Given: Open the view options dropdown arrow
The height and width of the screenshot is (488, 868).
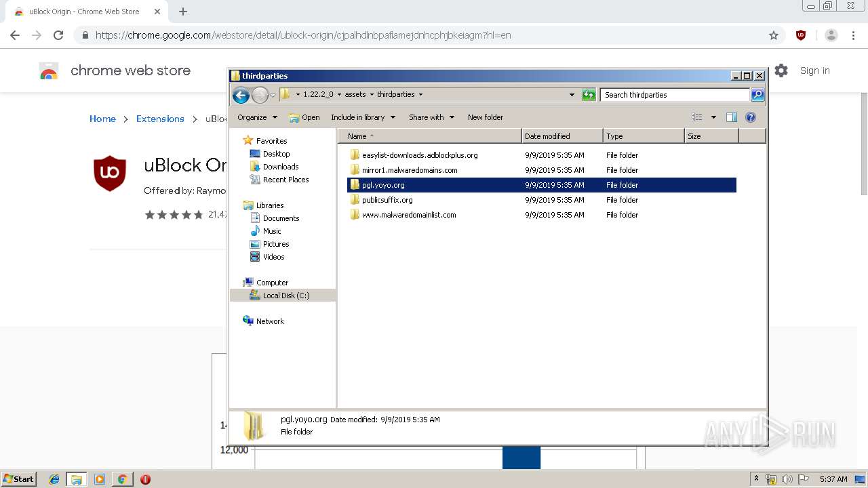Looking at the screenshot, I should pyautogui.click(x=713, y=117).
